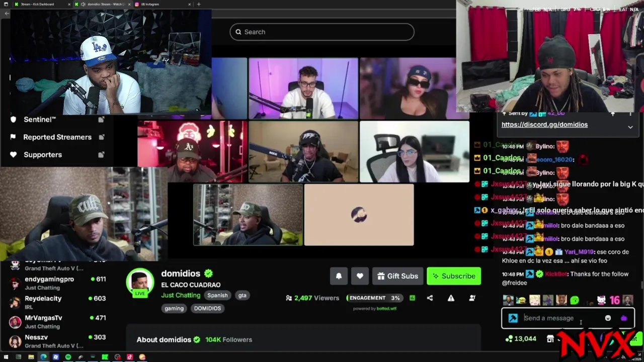Image resolution: width=644 pixels, height=362 pixels.
Task: Open the emoji picker in chat input
Action: [608, 318]
